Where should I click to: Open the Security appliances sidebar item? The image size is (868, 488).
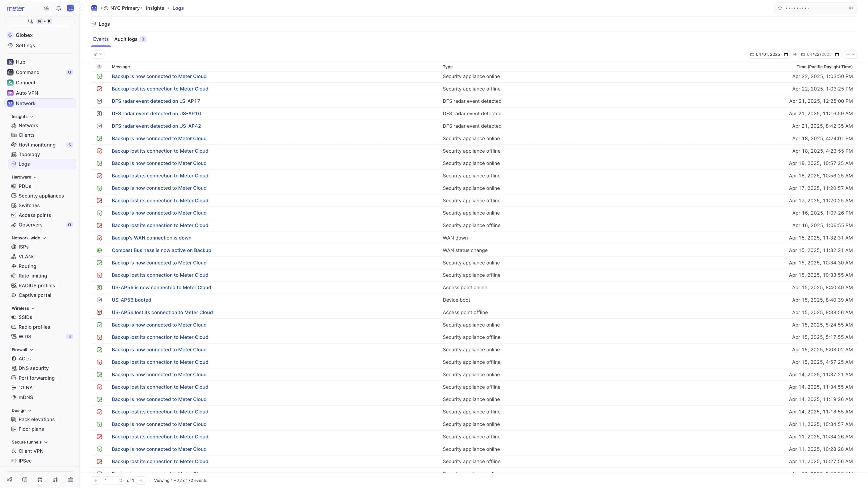pos(41,196)
